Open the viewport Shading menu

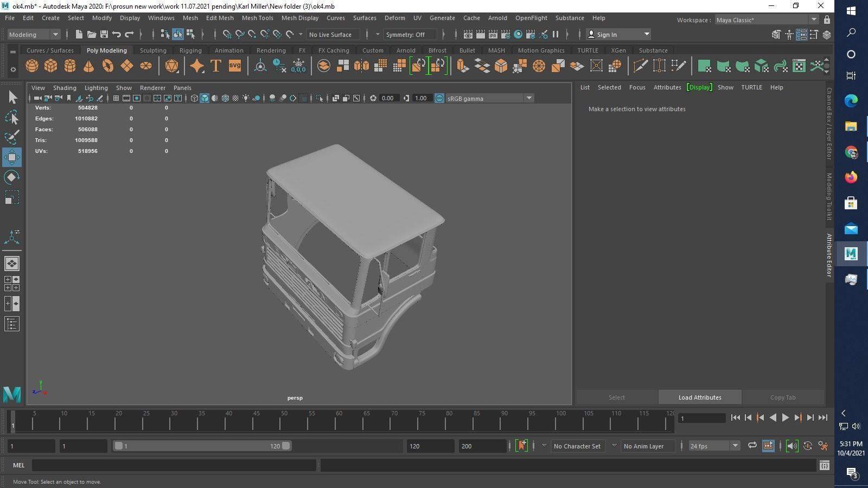(65, 87)
